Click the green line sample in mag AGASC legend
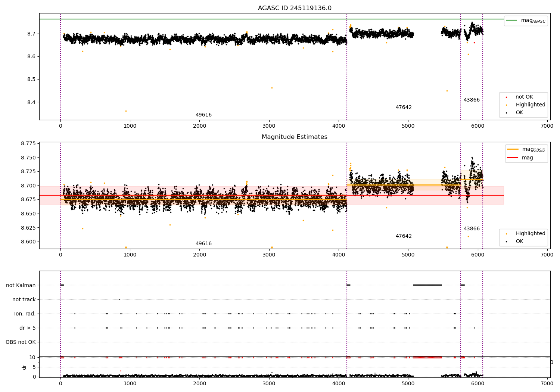Screen dimensions: 560x392 [511, 21]
